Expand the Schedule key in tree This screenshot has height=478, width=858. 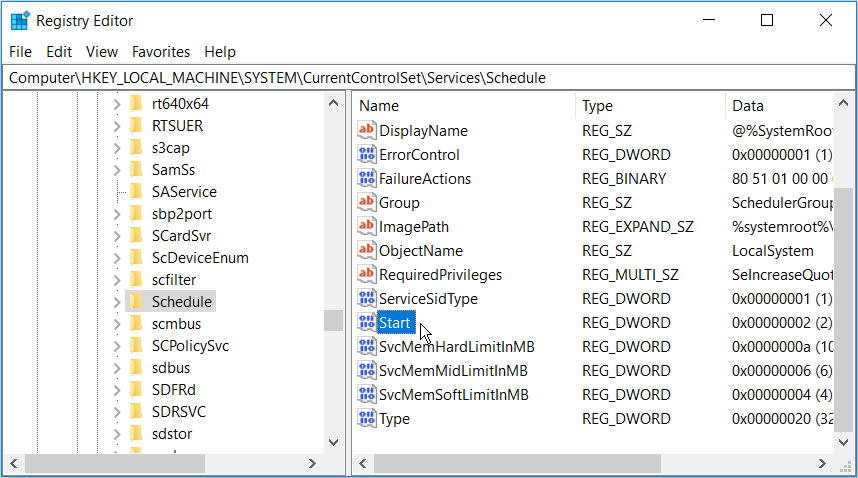point(117,302)
